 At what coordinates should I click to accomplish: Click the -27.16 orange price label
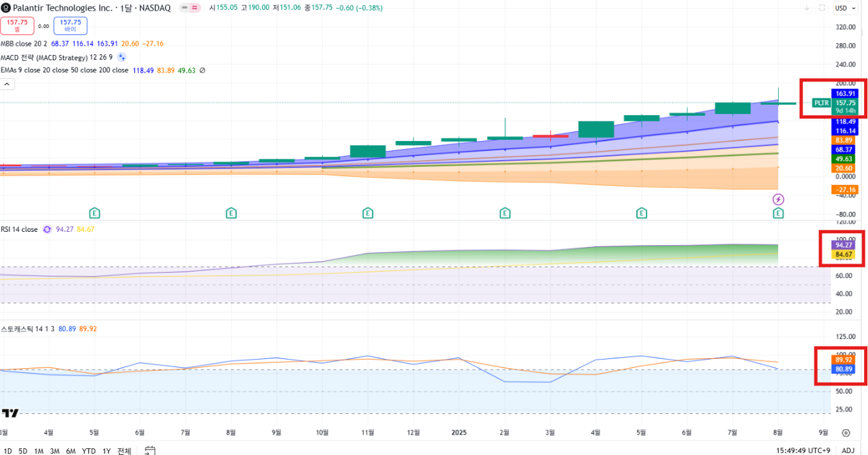click(x=846, y=190)
